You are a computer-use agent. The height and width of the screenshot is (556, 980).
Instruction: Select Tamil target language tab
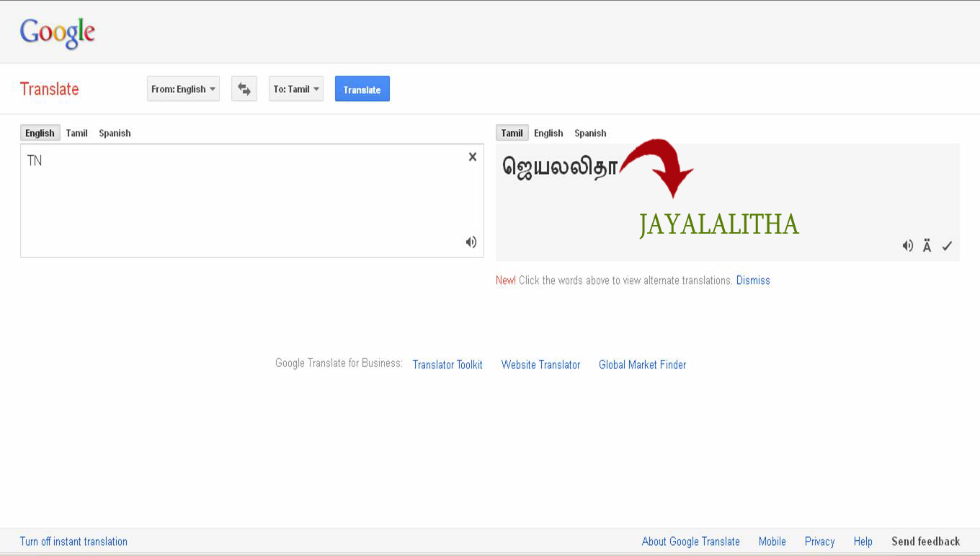click(512, 133)
